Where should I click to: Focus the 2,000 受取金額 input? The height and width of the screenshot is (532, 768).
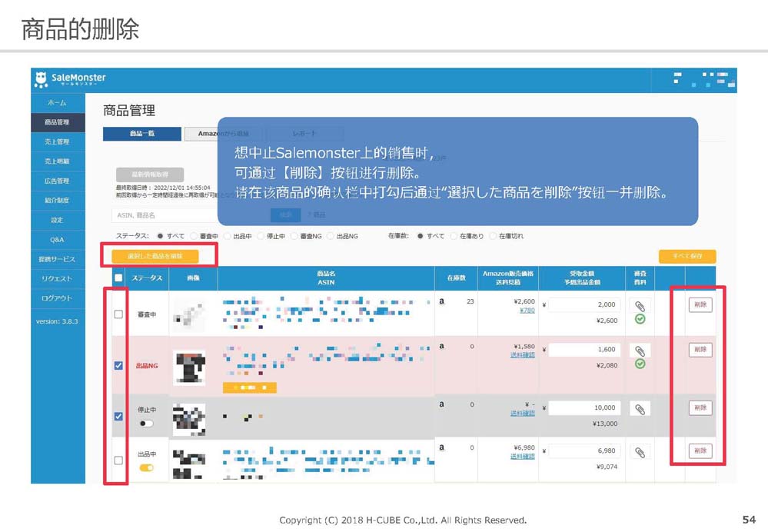pos(584,304)
